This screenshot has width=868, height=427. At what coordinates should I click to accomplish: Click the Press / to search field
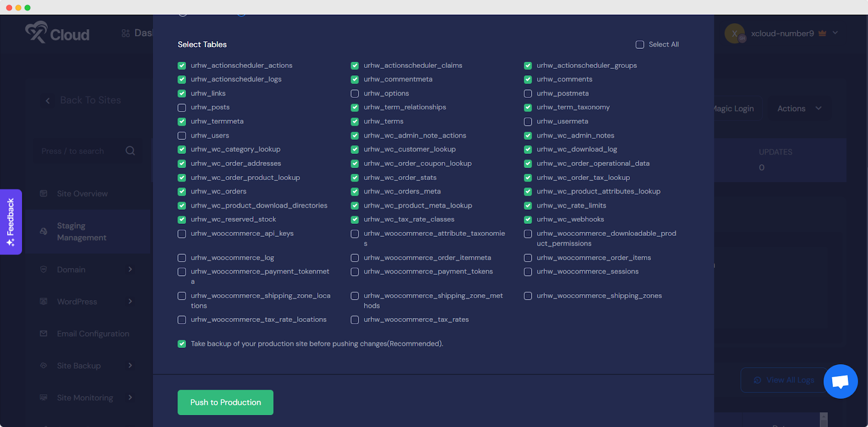pyautogui.click(x=81, y=151)
